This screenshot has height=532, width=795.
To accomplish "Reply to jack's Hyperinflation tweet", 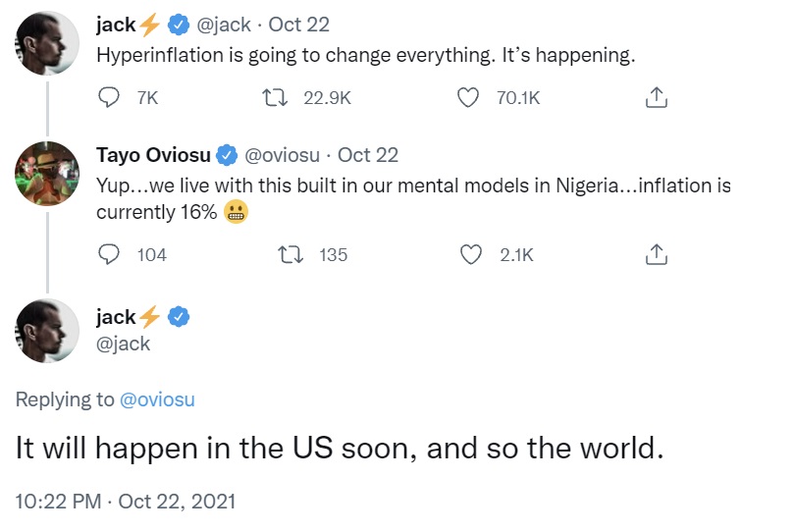I will tap(109, 97).
